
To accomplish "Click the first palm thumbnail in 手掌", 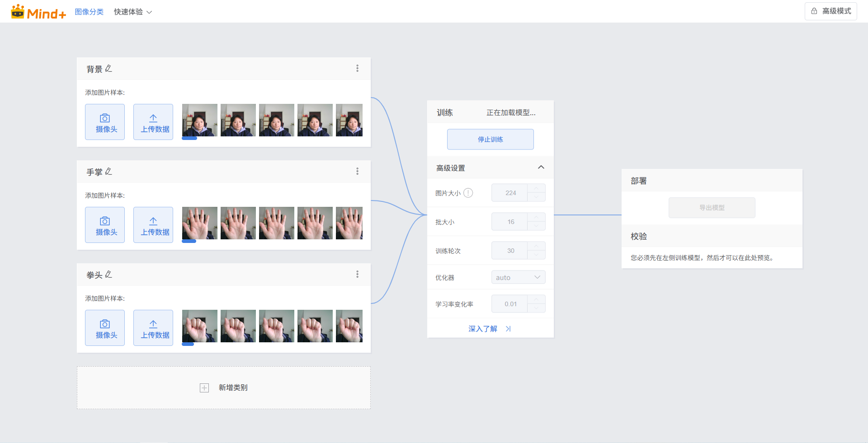I will coord(199,223).
